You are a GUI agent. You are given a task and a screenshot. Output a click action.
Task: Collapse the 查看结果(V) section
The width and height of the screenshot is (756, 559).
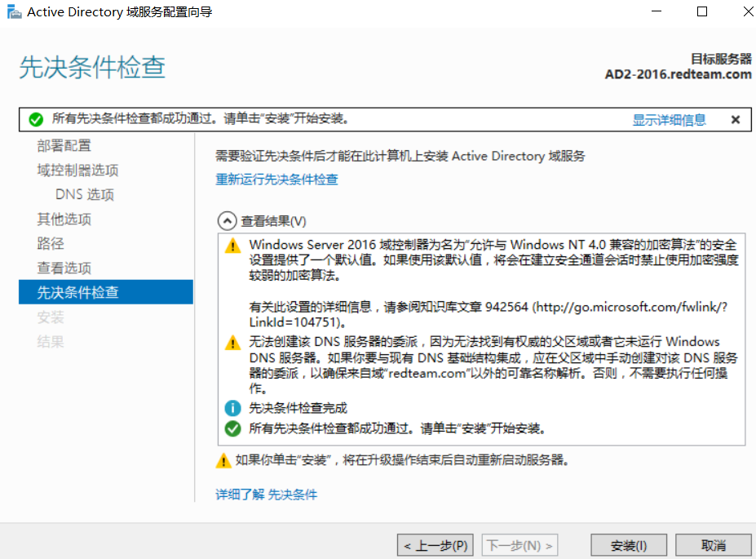point(227,221)
